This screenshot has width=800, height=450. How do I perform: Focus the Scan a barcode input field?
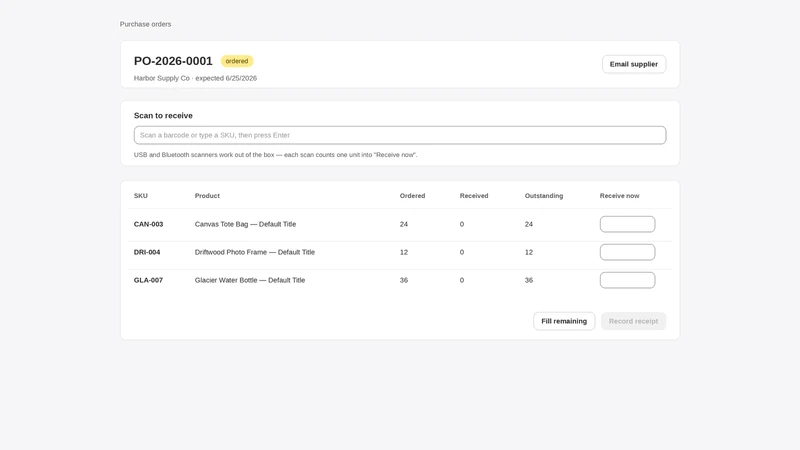click(x=400, y=135)
